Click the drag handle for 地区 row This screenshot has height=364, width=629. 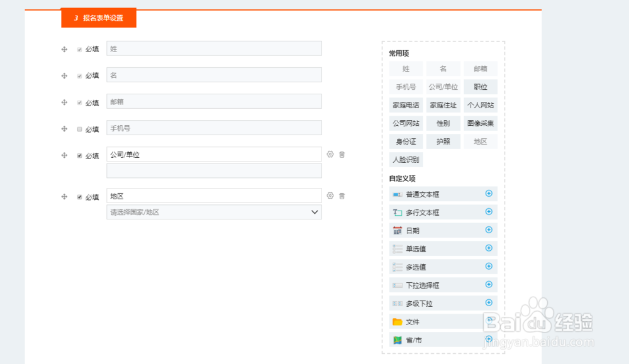(x=64, y=196)
